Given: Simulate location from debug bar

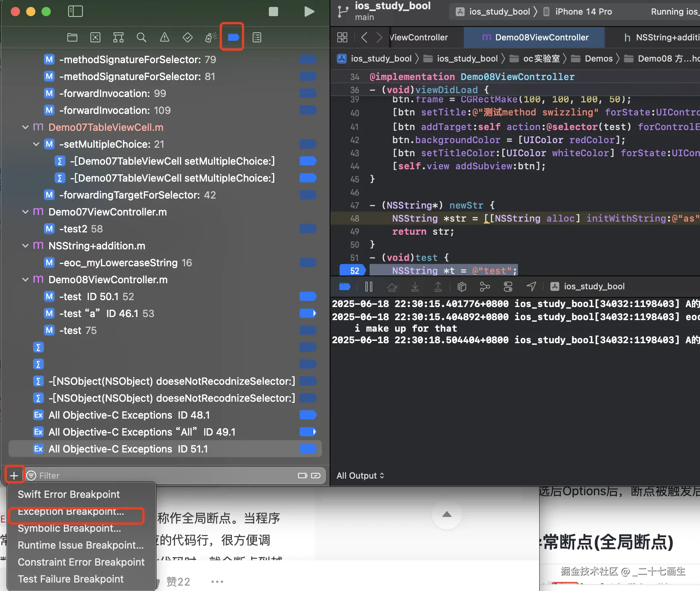Looking at the screenshot, I should pos(531,286).
